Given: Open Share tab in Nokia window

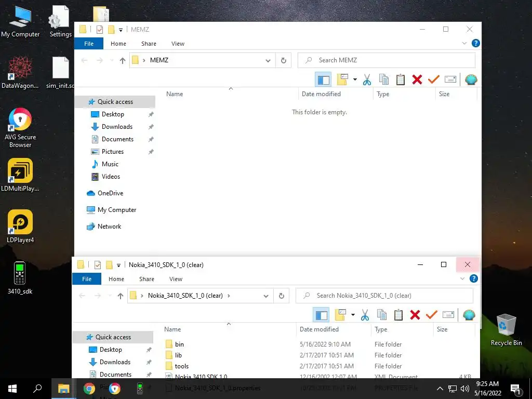Looking at the screenshot, I should click(147, 279).
